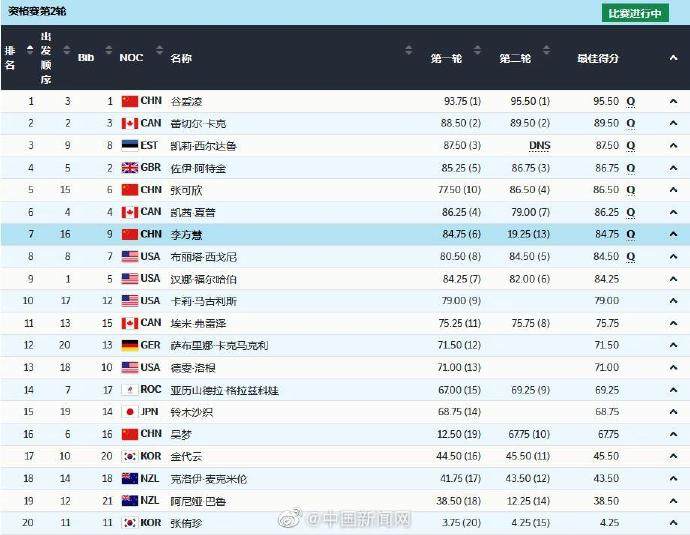
Task: Click the Japan flag beside 铃木沙织
Action: 129,411
